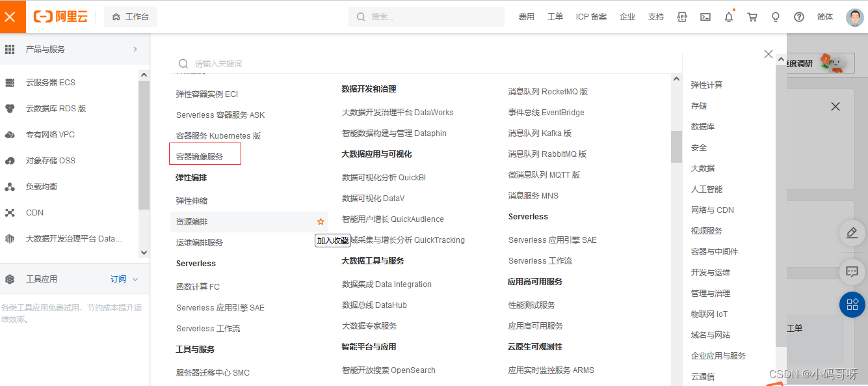Click the 对象存储 OSS icon
The height and width of the screenshot is (386, 868).
[10, 161]
